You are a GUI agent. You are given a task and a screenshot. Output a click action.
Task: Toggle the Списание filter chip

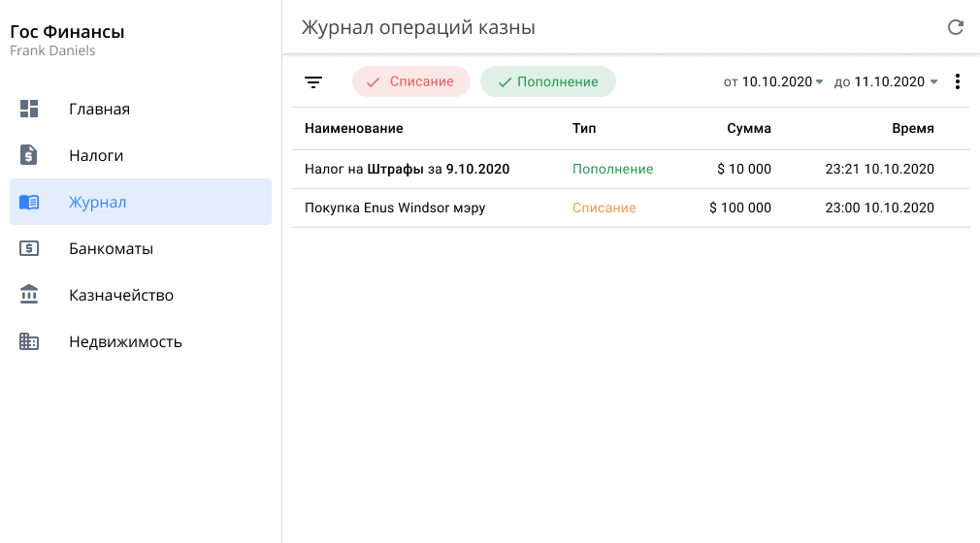coord(410,82)
